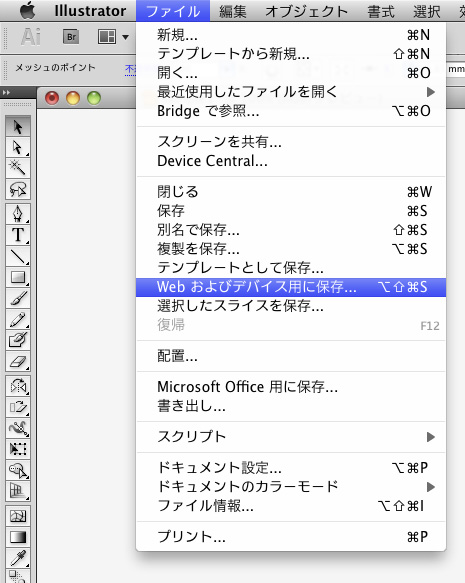Select the Eyedropper tool

[18, 558]
